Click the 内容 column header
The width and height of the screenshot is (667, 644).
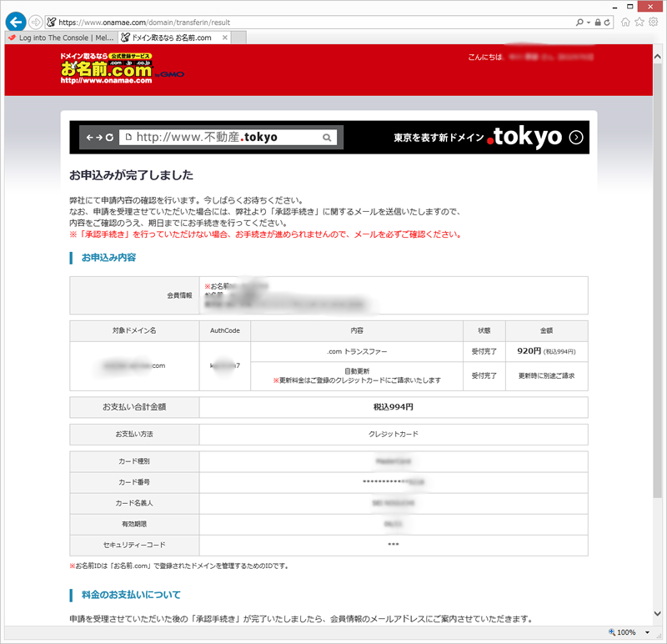357,330
